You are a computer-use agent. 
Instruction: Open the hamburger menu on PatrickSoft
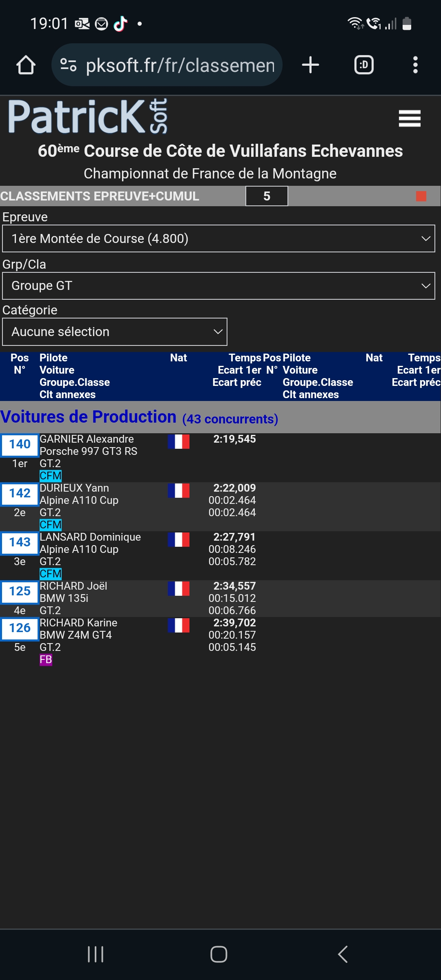410,118
